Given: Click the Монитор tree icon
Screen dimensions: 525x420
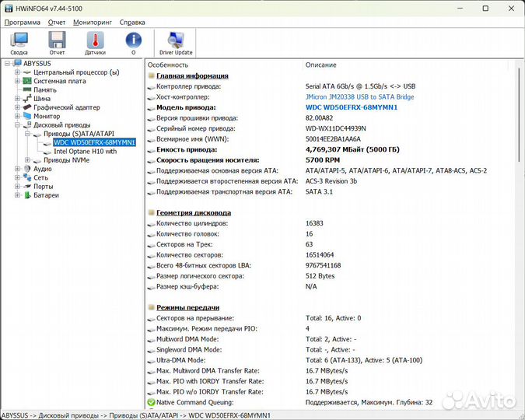Looking at the screenshot, I should (x=27, y=116).
